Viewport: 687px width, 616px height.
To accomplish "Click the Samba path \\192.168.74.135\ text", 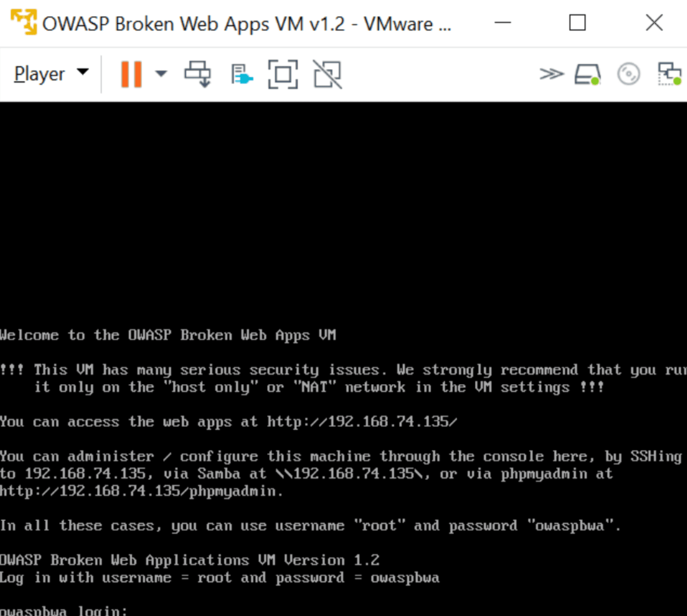I will point(349,473).
